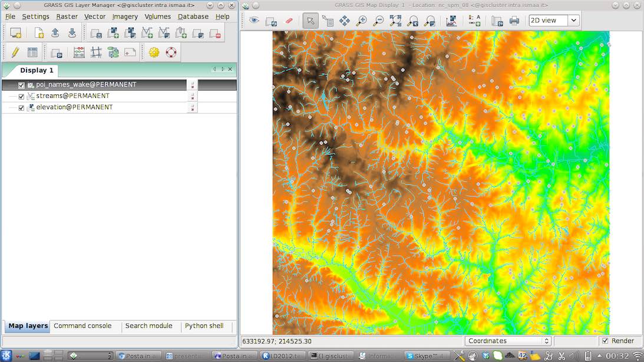
Task: Toggle visibility of elevation@PERMANENT layer
Action: pos(21,107)
